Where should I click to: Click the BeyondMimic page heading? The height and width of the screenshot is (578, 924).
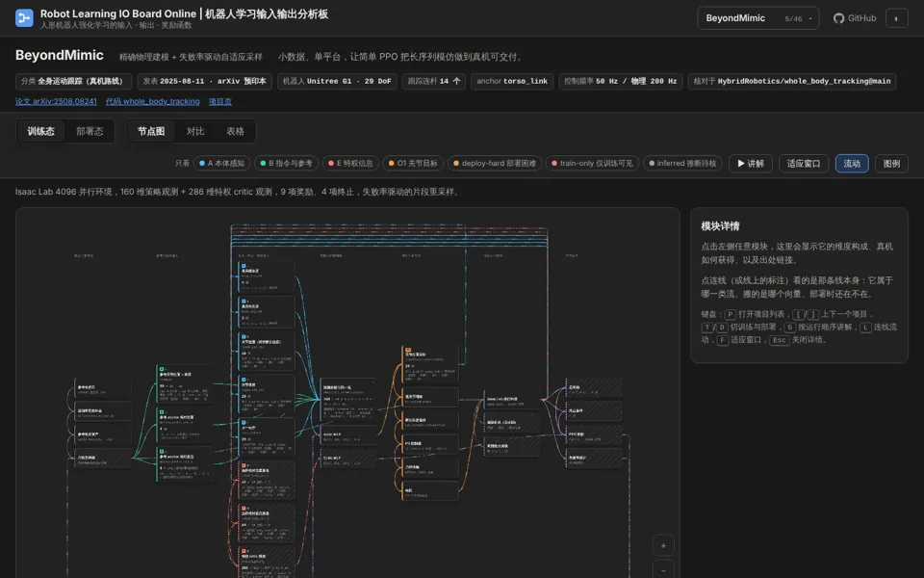coord(60,56)
